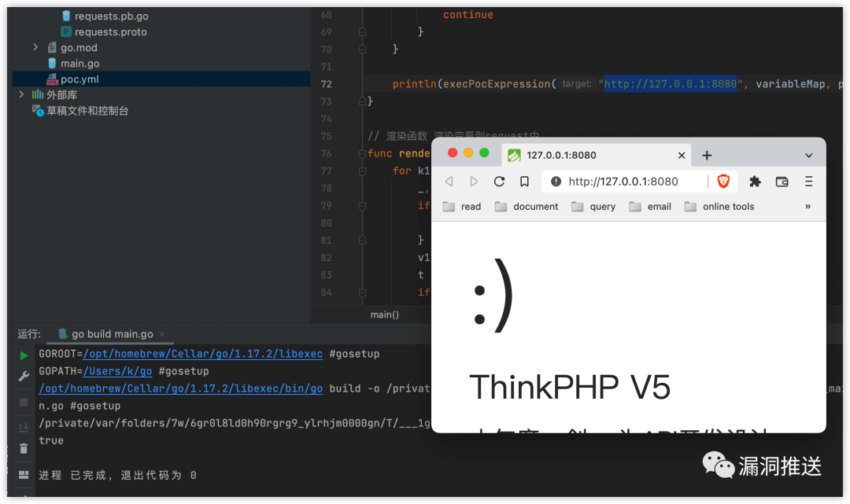
Task: Select the go build main.go run tab
Action: (113, 334)
